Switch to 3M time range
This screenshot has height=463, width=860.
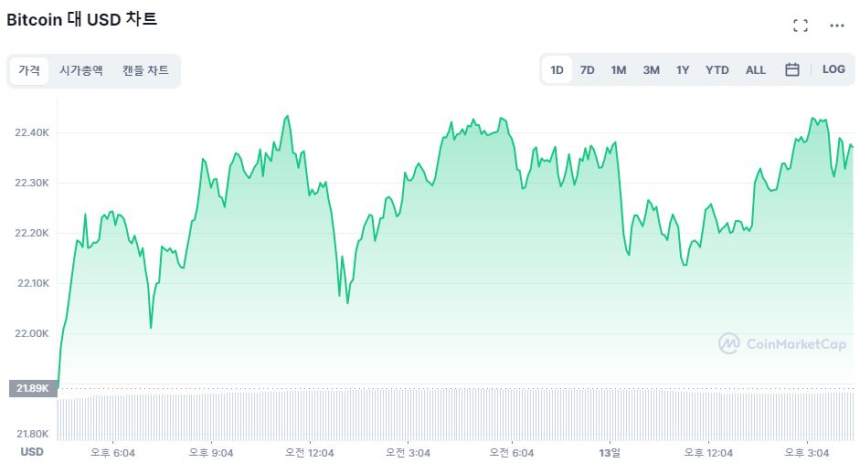pyautogui.click(x=651, y=70)
